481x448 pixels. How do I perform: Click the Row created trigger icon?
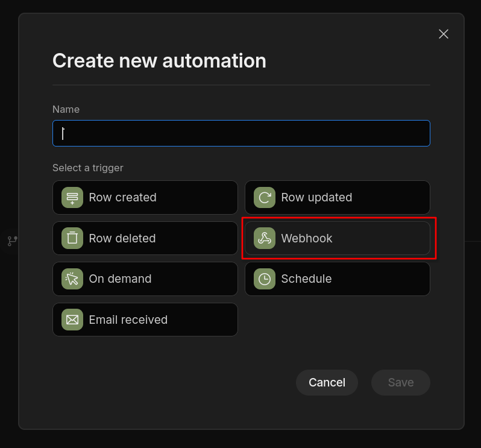72,197
